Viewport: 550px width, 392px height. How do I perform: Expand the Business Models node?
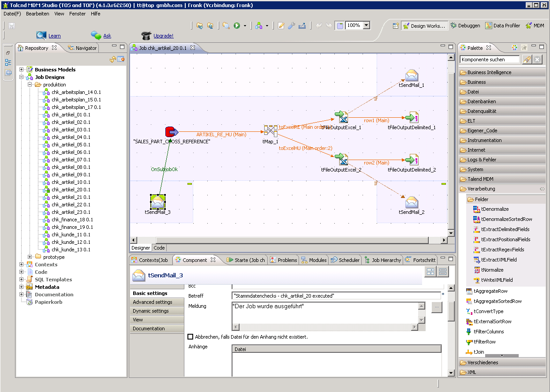click(x=22, y=69)
